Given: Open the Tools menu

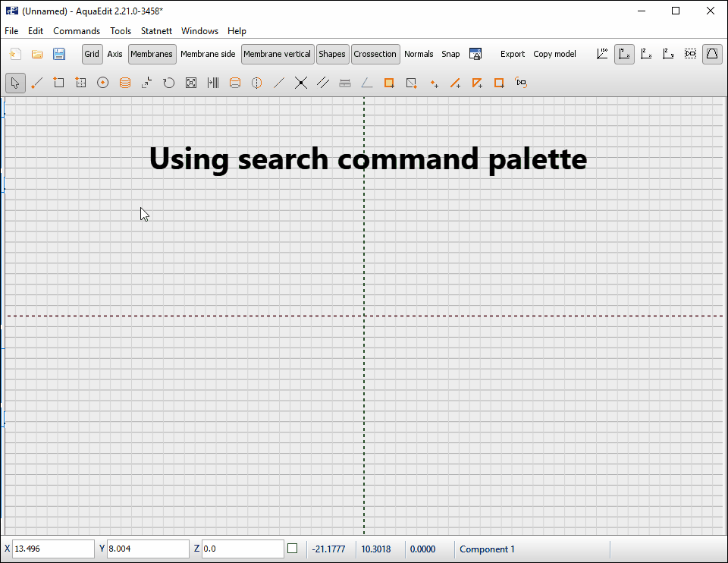Looking at the screenshot, I should coord(121,30).
